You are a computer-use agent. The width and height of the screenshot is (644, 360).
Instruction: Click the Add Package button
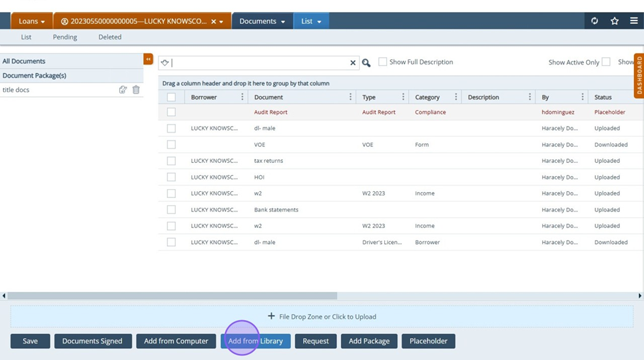point(369,341)
